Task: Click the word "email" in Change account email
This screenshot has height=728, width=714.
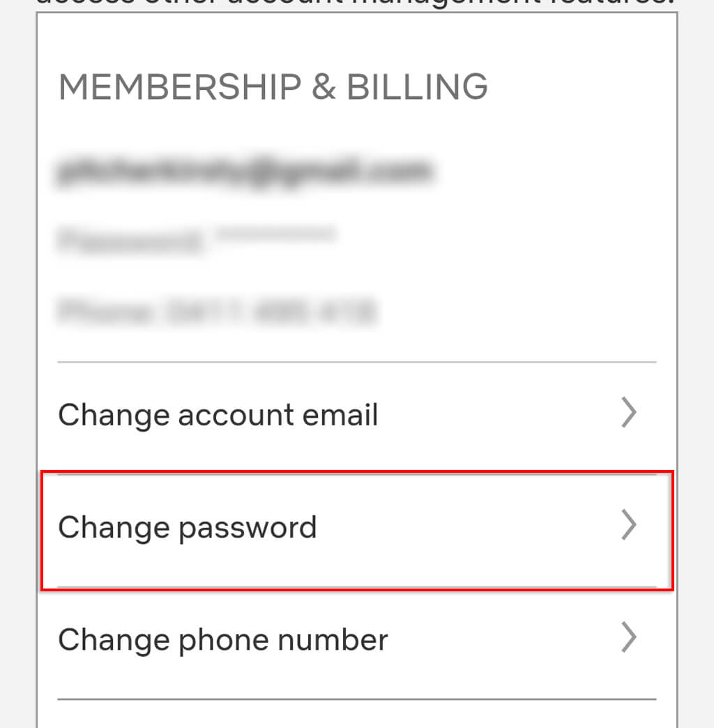Action: tap(343, 415)
